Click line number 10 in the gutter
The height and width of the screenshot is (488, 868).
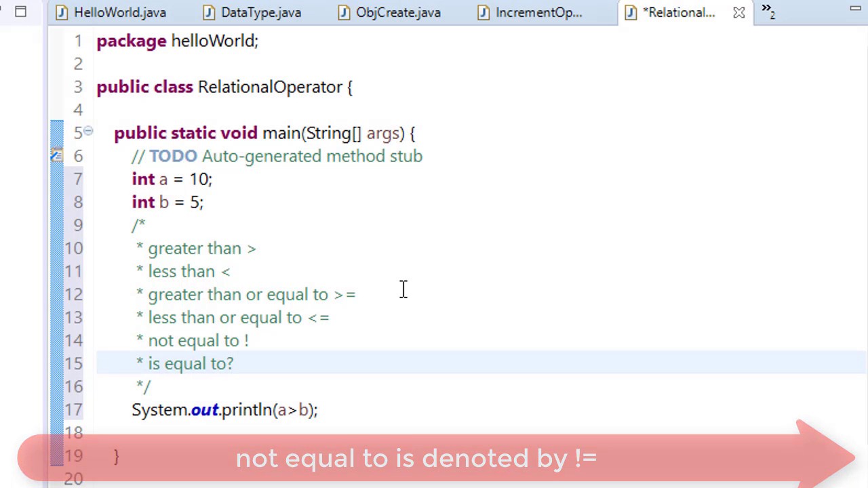point(73,249)
